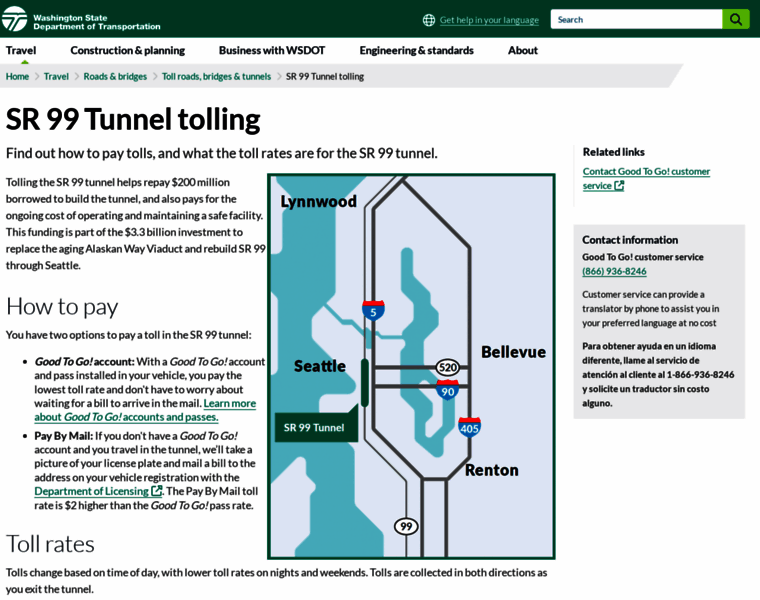
Task: Open the About menu
Action: tap(522, 50)
